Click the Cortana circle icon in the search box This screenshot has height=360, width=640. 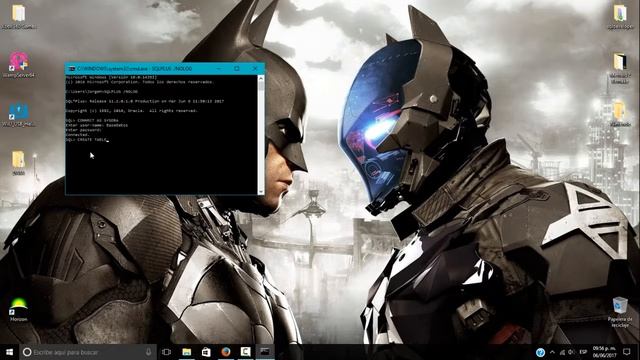tap(27, 352)
